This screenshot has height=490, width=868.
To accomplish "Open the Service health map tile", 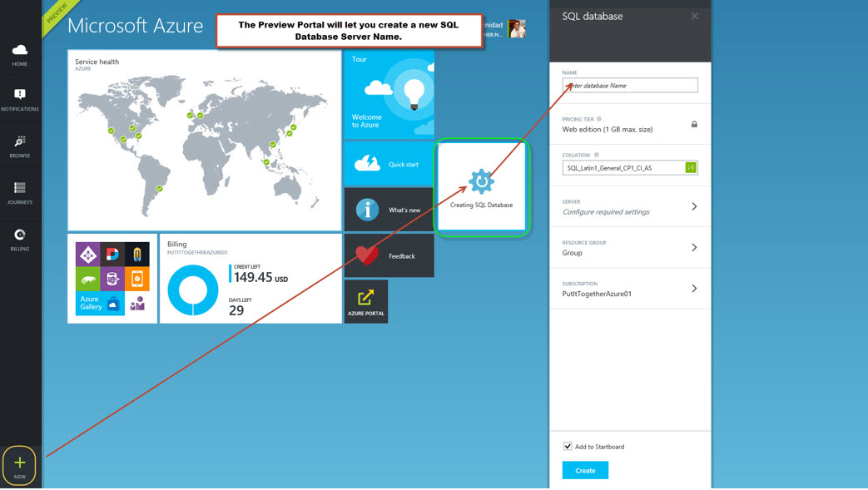I will click(204, 140).
